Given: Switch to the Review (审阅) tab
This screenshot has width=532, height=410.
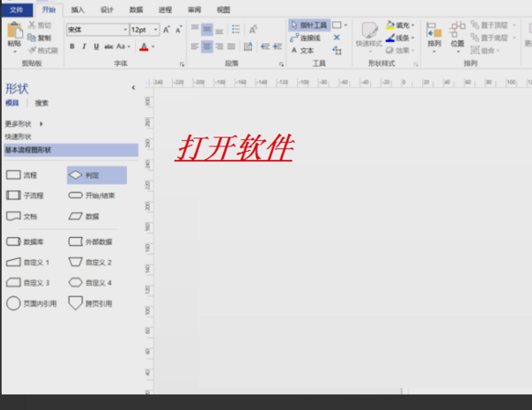Looking at the screenshot, I should pyautogui.click(x=194, y=10).
